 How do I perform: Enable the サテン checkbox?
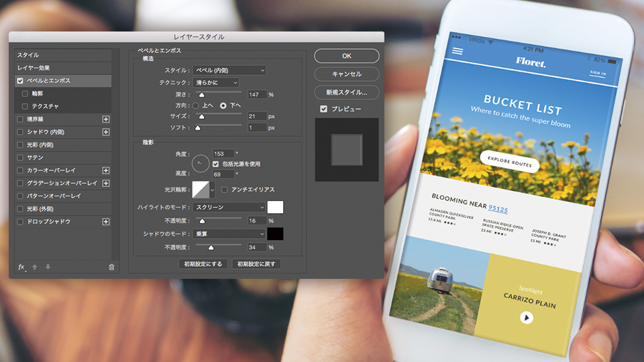pos(20,158)
